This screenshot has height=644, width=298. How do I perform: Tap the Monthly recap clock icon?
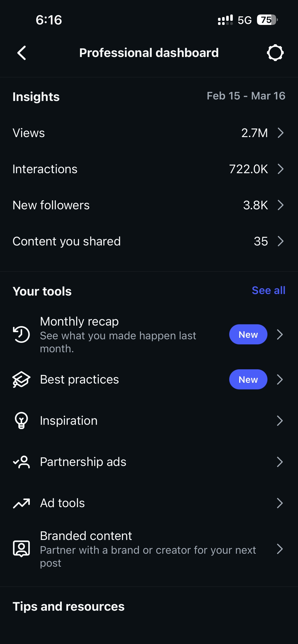point(21,334)
